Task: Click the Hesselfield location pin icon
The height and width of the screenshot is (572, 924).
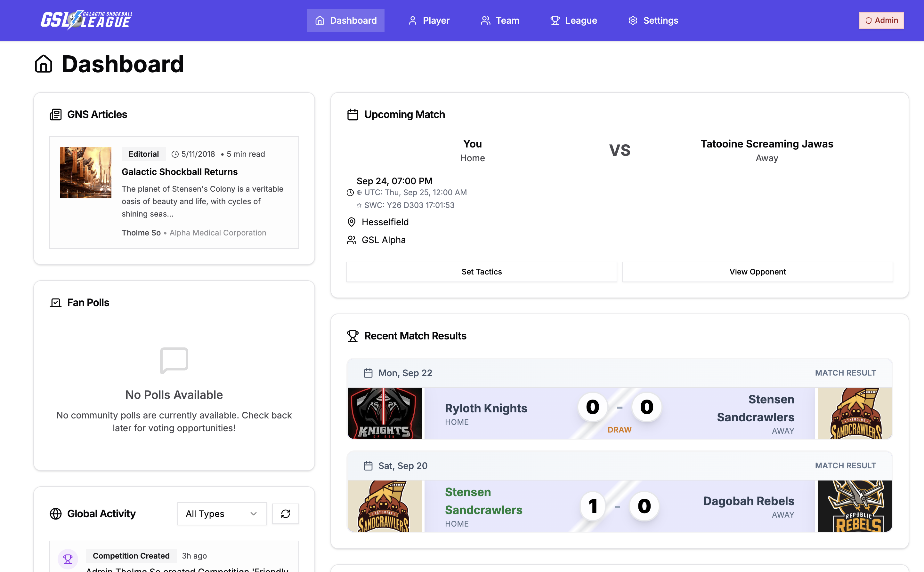Action: tap(351, 222)
